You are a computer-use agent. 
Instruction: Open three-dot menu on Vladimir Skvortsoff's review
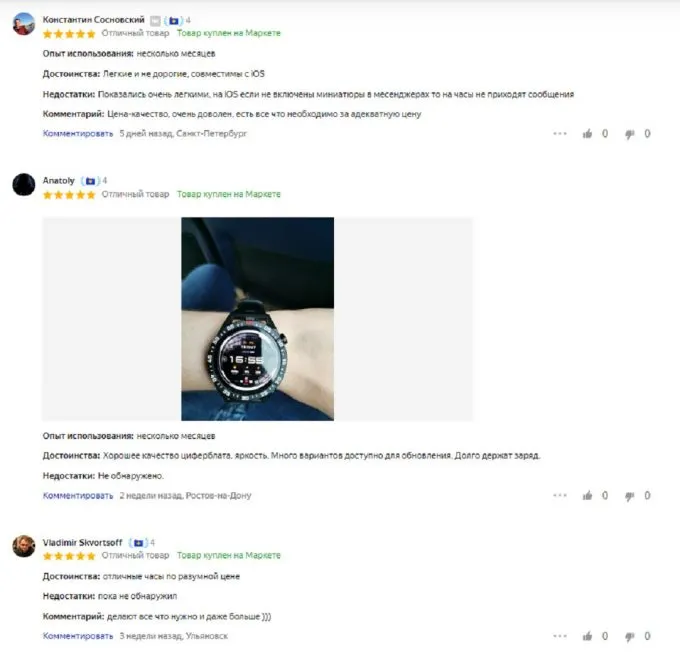(x=560, y=636)
